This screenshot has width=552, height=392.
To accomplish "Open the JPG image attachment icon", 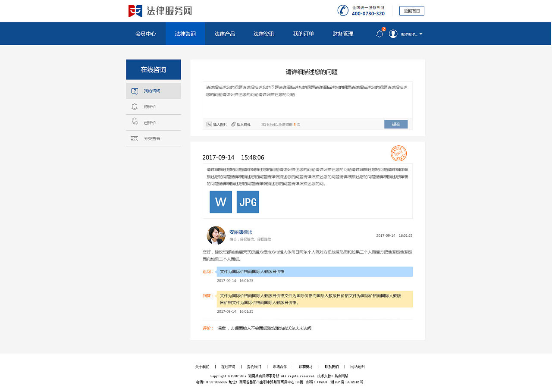I will pyautogui.click(x=248, y=202).
